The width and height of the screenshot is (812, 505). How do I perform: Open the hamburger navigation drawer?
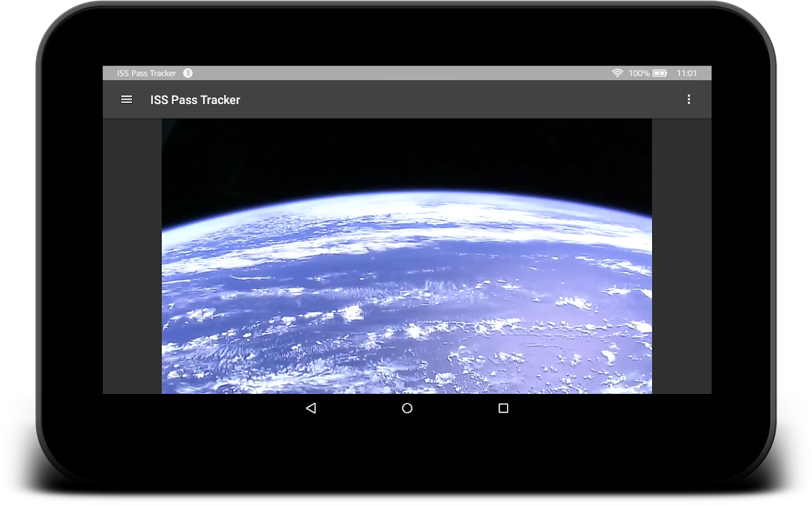click(x=126, y=99)
